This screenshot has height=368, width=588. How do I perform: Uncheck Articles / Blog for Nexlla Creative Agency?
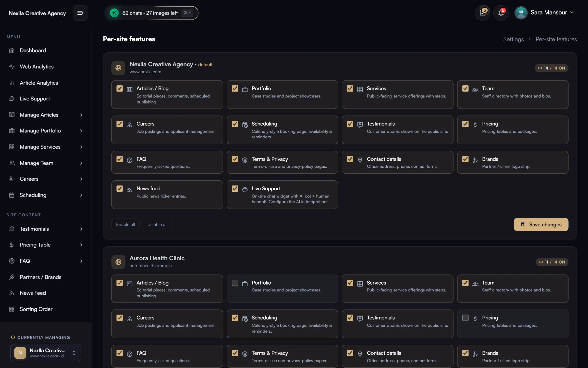[120, 88]
